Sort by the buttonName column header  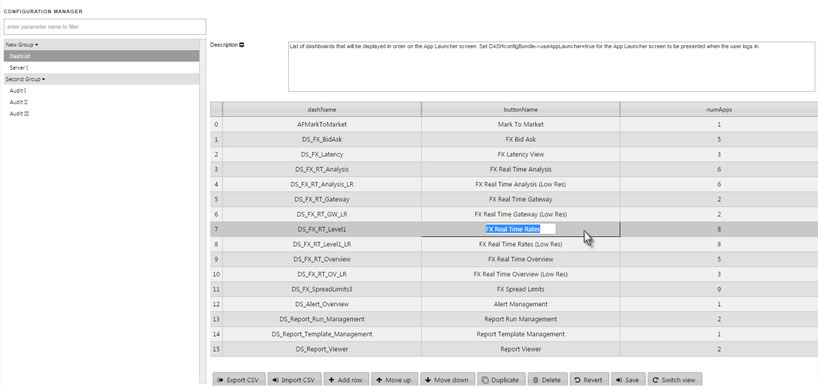(521, 110)
